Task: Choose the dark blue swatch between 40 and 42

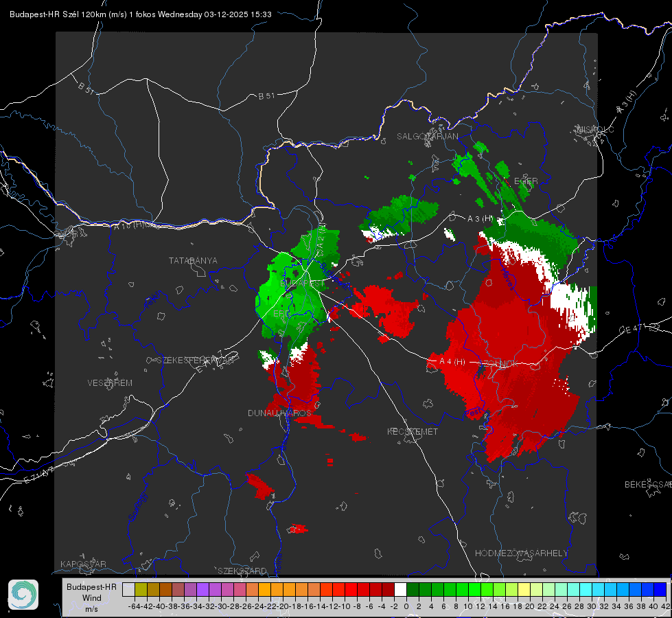Action: pos(660,589)
